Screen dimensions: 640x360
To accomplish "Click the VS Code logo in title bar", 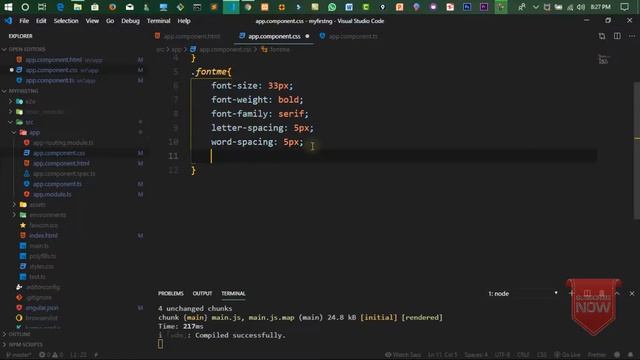I will (9, 21).
